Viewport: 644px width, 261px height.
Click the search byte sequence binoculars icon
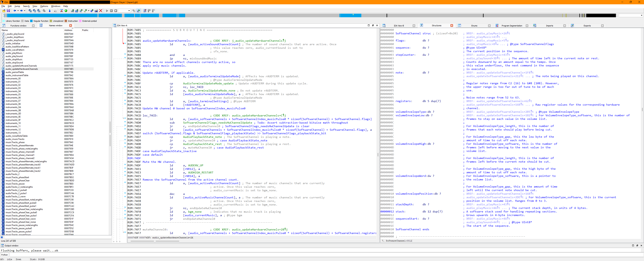click(x=39, y=11)
